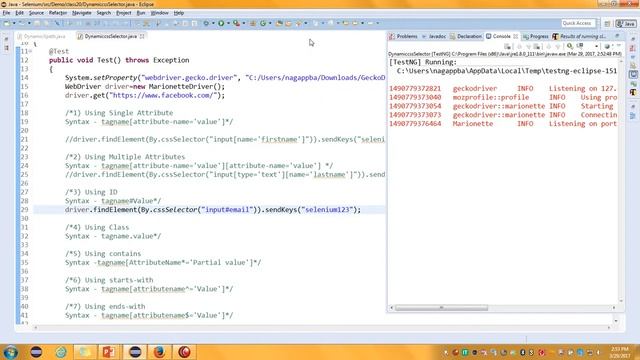The image size is (640, 360).
Task: Select the Console view tab
Action: point(498,36)
